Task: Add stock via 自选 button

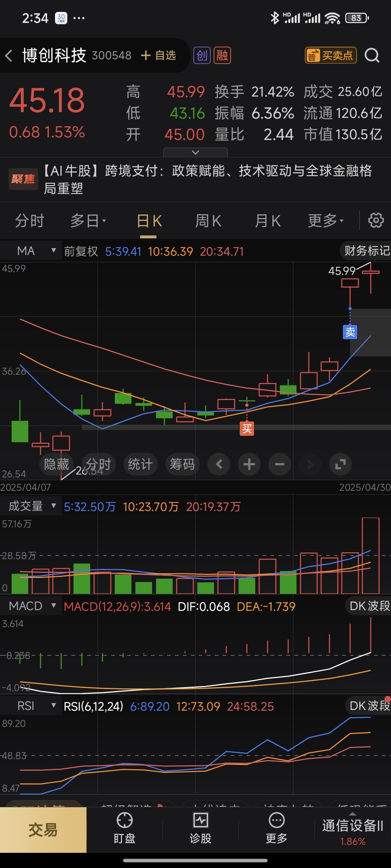Action: 158,55
